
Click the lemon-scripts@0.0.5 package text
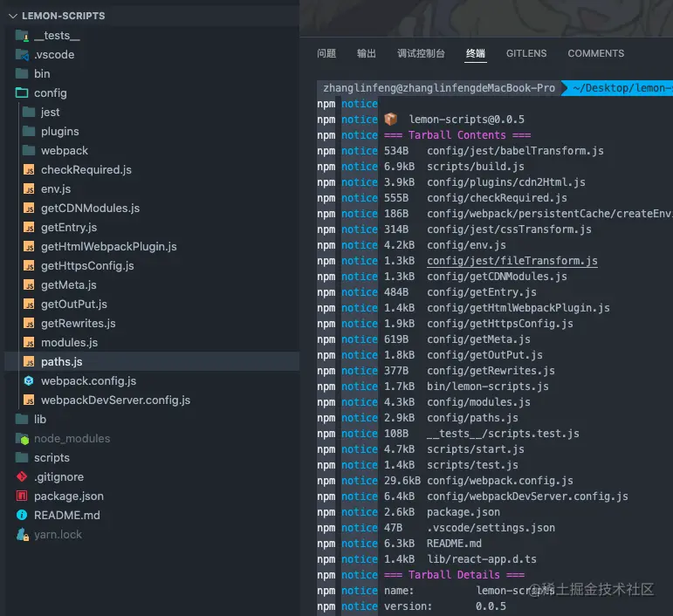[466, 120]
